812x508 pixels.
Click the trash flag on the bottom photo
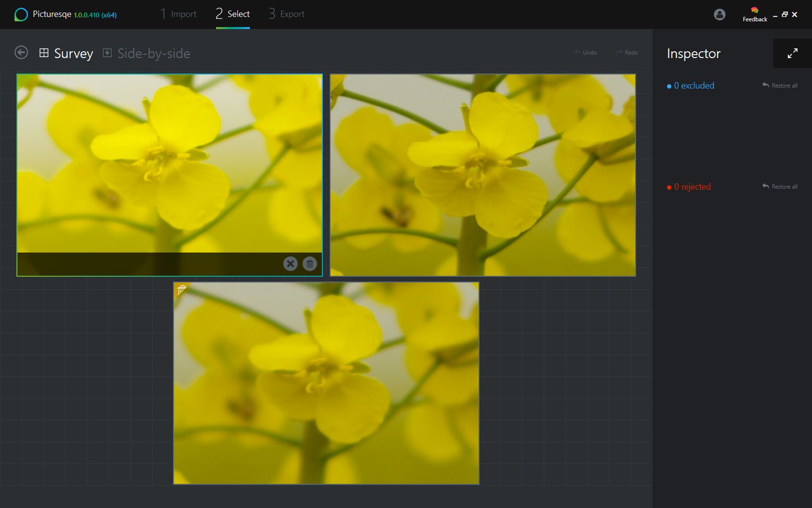[182, 290]
